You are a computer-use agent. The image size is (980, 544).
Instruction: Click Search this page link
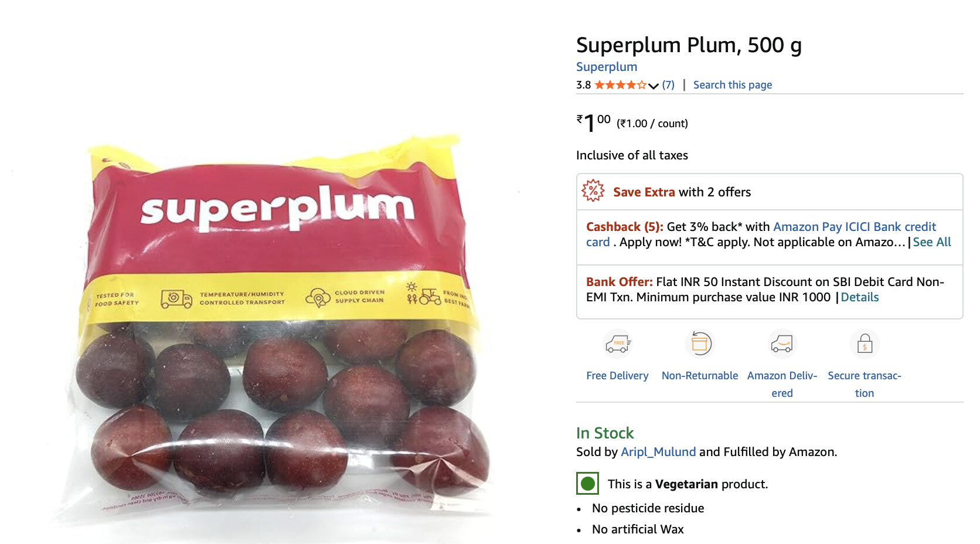click(x=733, y=85)
